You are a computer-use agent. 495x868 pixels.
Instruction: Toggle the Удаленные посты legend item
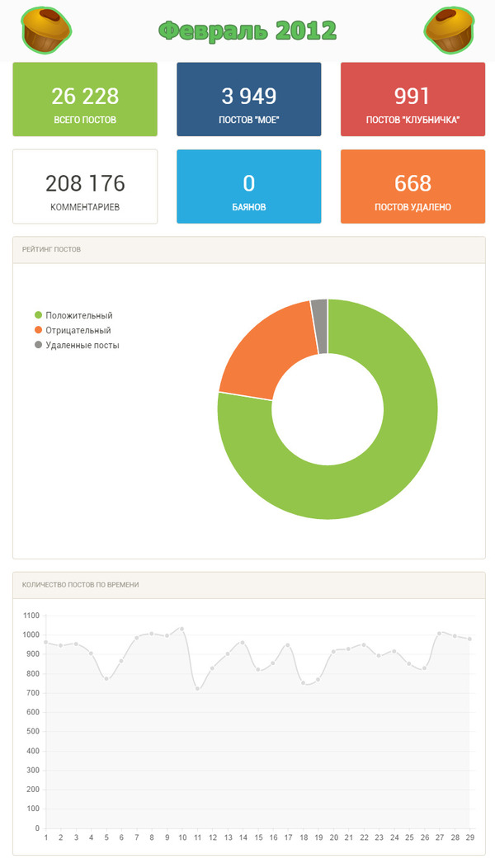[82, 345]
